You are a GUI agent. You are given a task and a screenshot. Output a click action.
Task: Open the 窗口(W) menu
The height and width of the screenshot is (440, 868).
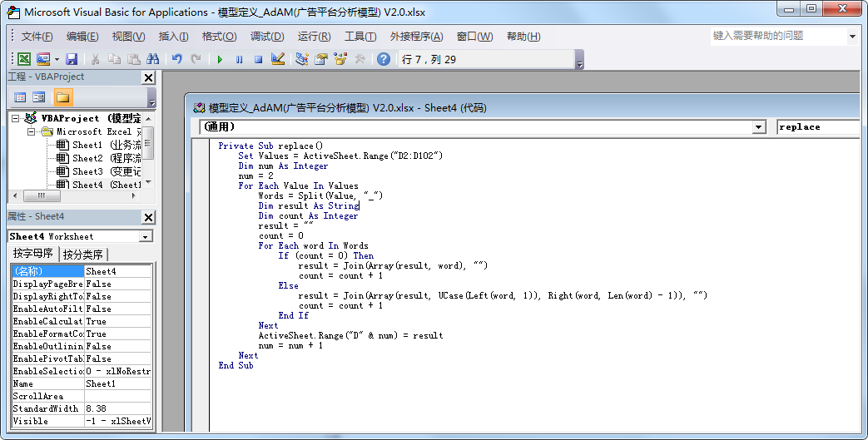pyautogui.click(x=474, y=37)
